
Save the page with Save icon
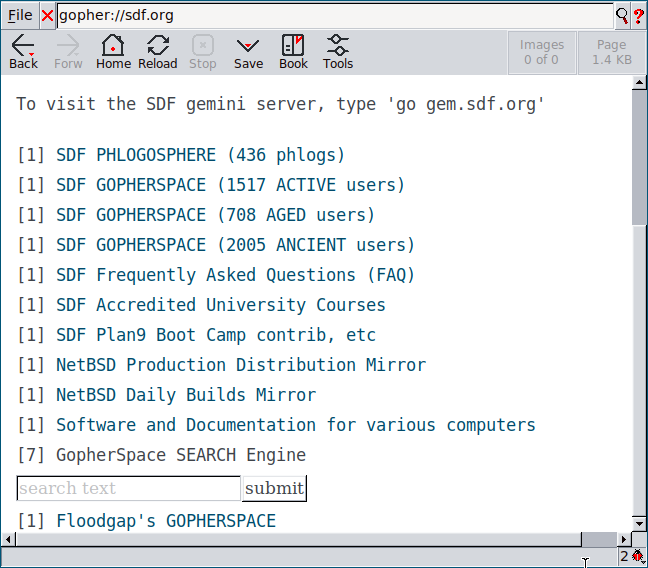pyautogui.click(x=248, y=52)
